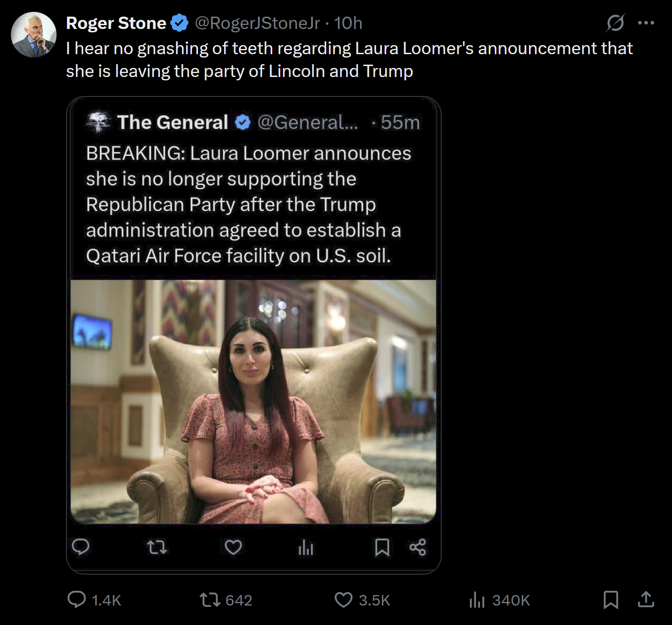Click Roger Stone's blue verified badge
The height and width of the screenshot is (625, 672).
click(180, 23)
